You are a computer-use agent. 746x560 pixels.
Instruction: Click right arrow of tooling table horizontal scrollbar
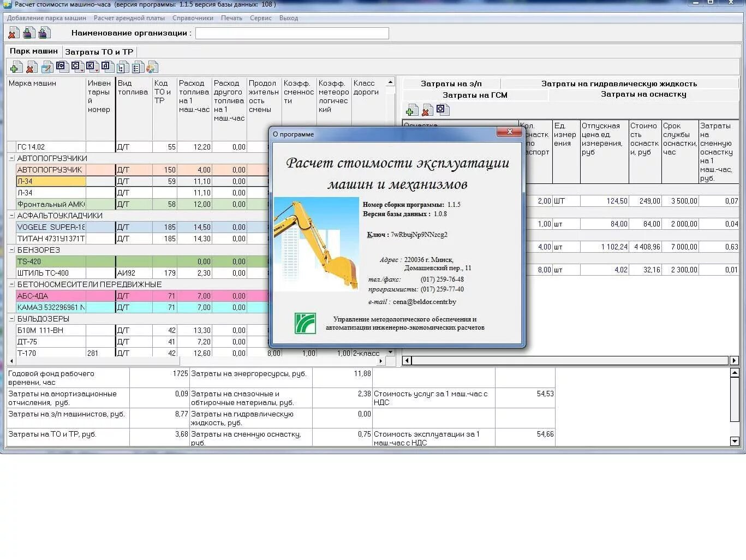click(734, 360)
